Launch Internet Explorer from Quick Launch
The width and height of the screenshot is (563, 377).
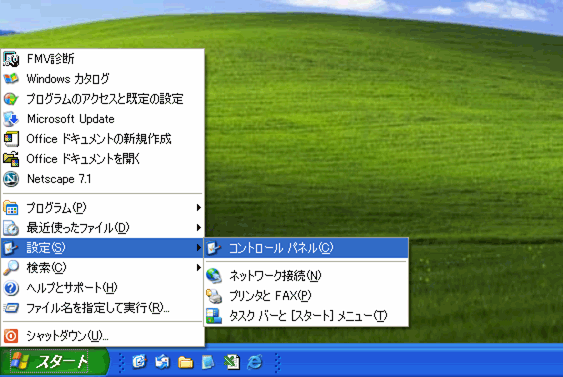point(255,362)
